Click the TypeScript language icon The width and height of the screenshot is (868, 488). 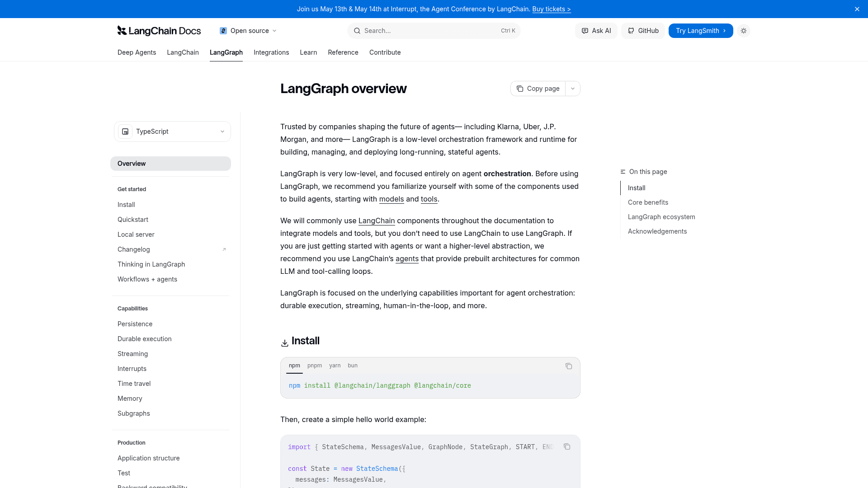[x=125, y=131]
